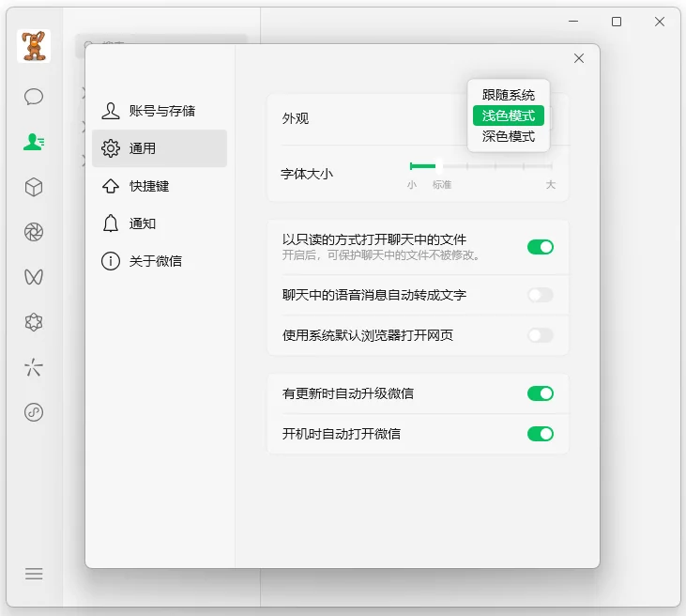Open the 通知 settings tab
Image resolution: width=686 pixels, height=616 pixels.
tap(160, 223)
